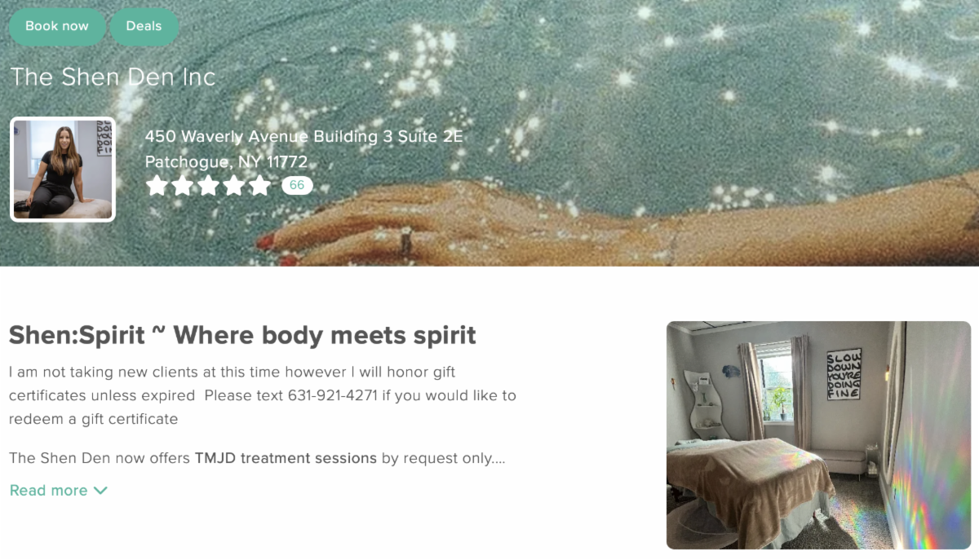Select The Shen Den Inc business title
979x560 pixels.
click(x=113, y=77)
